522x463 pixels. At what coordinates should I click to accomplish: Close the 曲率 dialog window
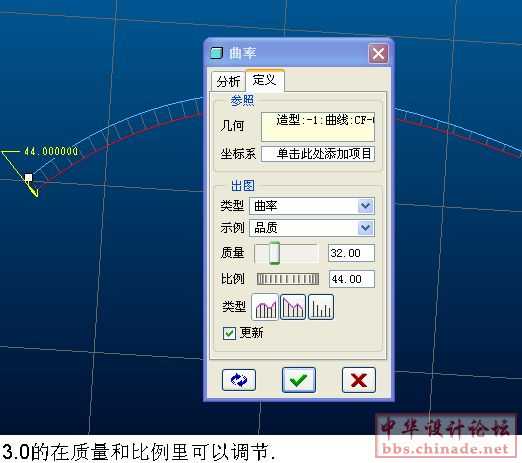[x=378, y=53]
